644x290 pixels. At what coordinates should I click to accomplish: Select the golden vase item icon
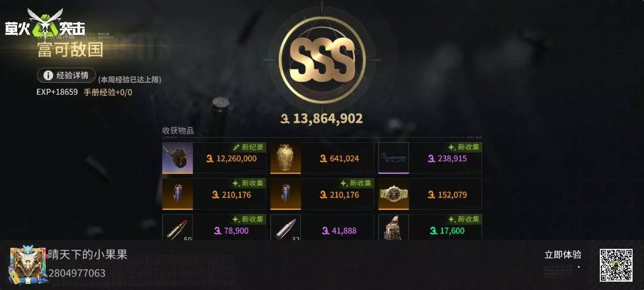[x=285, y=158]
